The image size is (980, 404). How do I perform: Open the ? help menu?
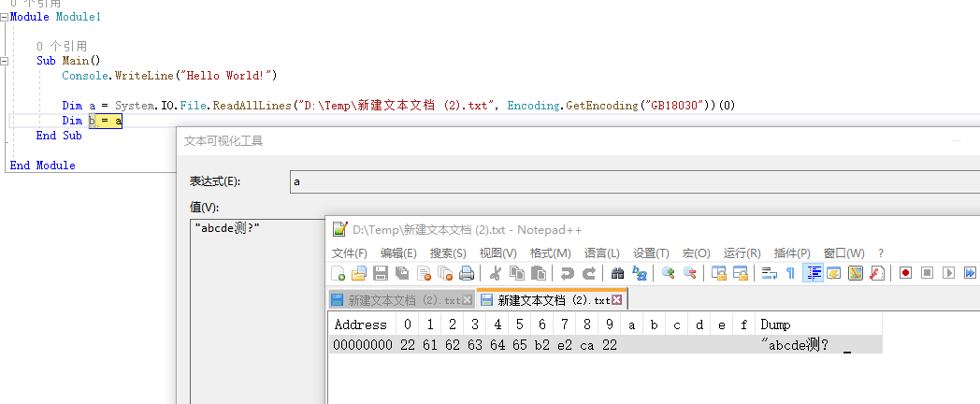click(881, 253)
